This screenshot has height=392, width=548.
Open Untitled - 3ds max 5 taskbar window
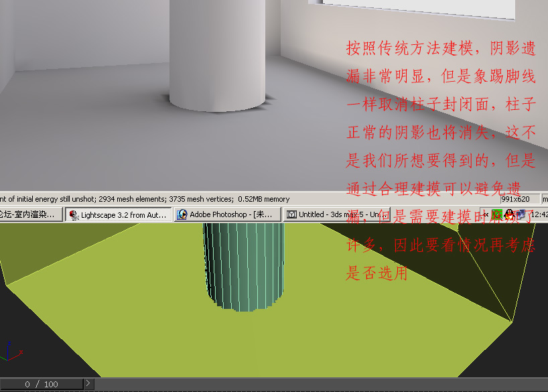pos(336,214)
